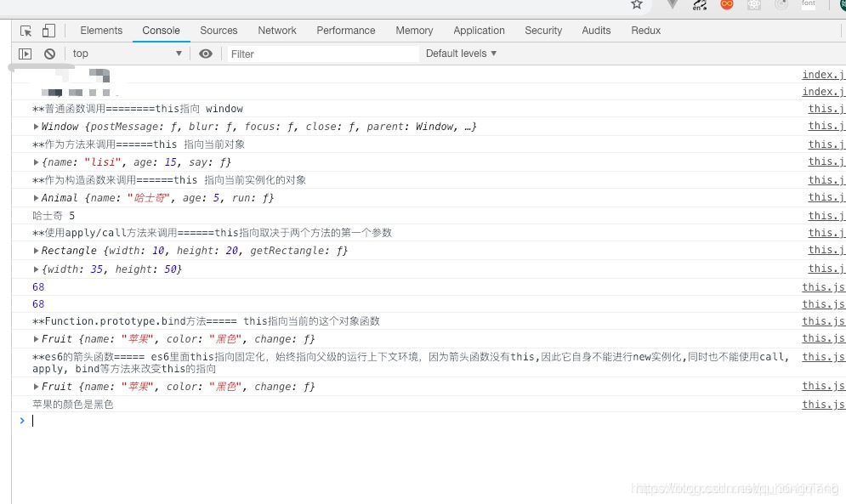The height and width of the screenshot is (504, 846).
Task: Switch to the Sources tab
Action: click(x=219, y=31)
